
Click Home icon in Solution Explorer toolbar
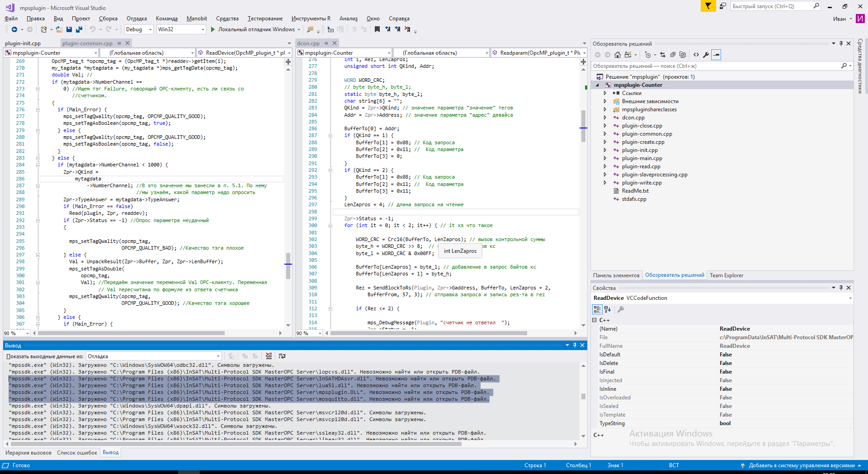coord(618,55)
